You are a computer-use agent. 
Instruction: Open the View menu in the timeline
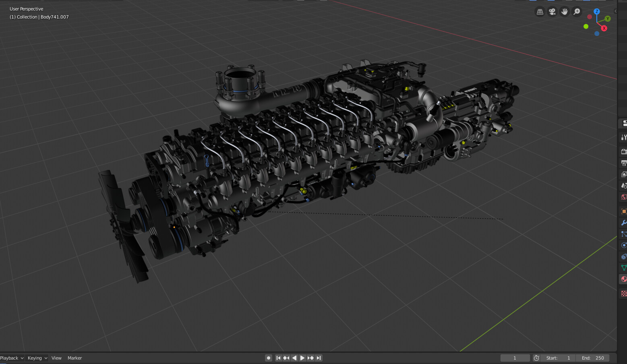click(56, 358)
